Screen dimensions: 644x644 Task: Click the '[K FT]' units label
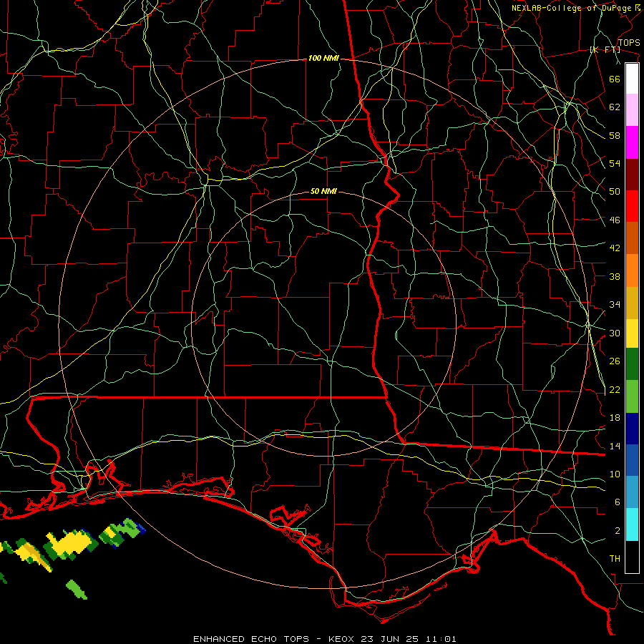[x=605, y=49]
